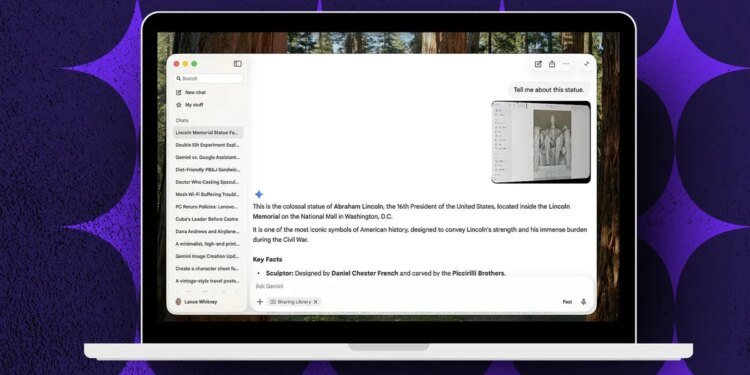This screenshot has width=750, height=375.
Task: Open the three-dot more options menu
Action: point(566,64)
